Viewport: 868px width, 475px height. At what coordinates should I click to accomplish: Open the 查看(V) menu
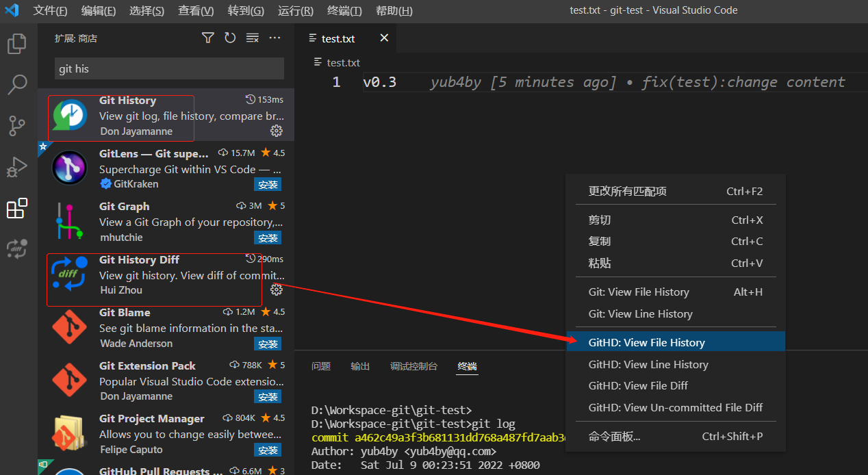click(196, 11)
